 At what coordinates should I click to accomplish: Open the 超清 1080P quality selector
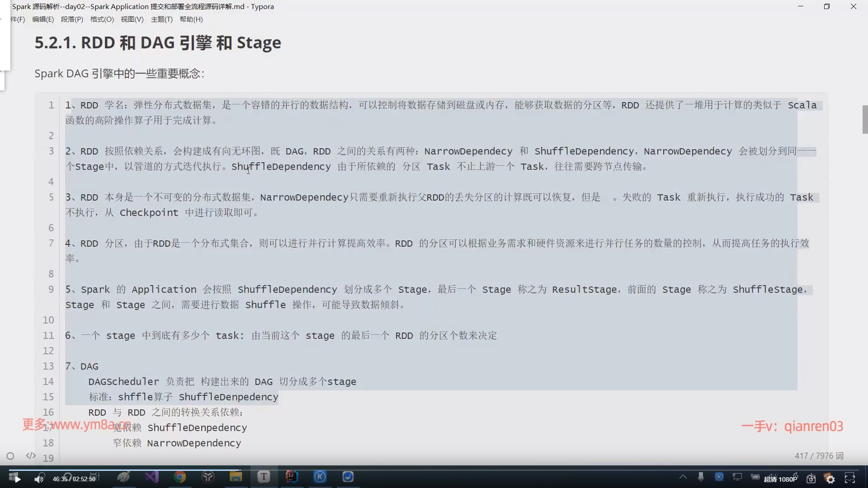pos(780,479)
